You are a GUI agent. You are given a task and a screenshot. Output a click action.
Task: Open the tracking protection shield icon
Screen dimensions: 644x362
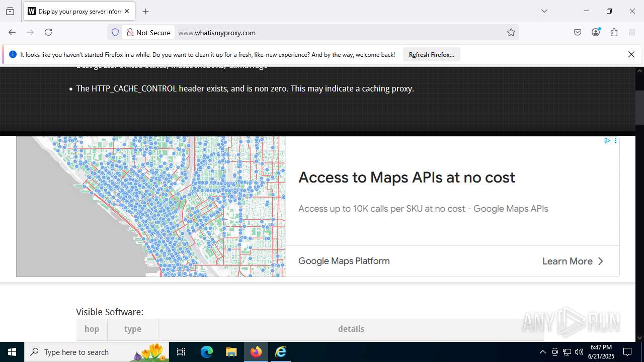[x=115, y=32]
